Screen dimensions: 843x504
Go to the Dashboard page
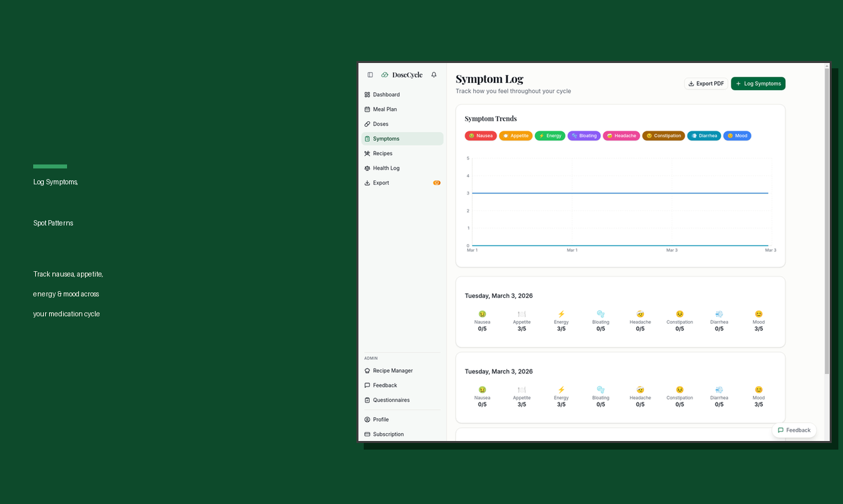pos(402,95)
